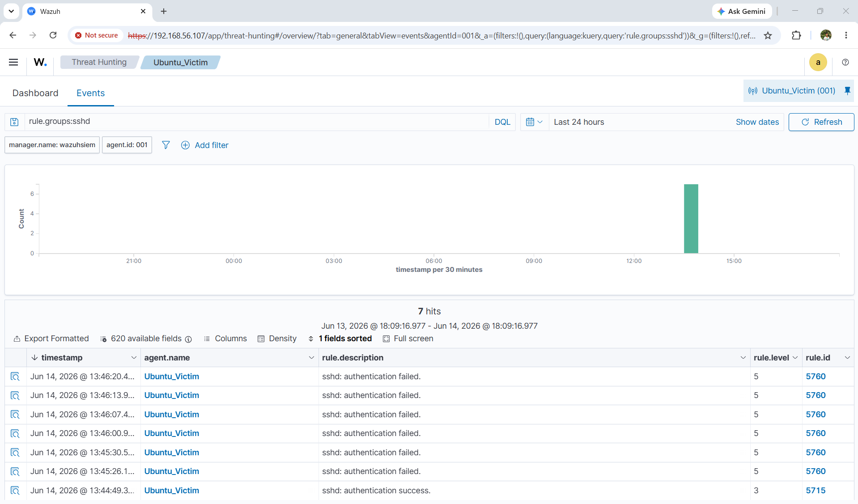Open Ubuntu_Victim link in last row
The image size is (858, 504).
[x=172, y=491]
